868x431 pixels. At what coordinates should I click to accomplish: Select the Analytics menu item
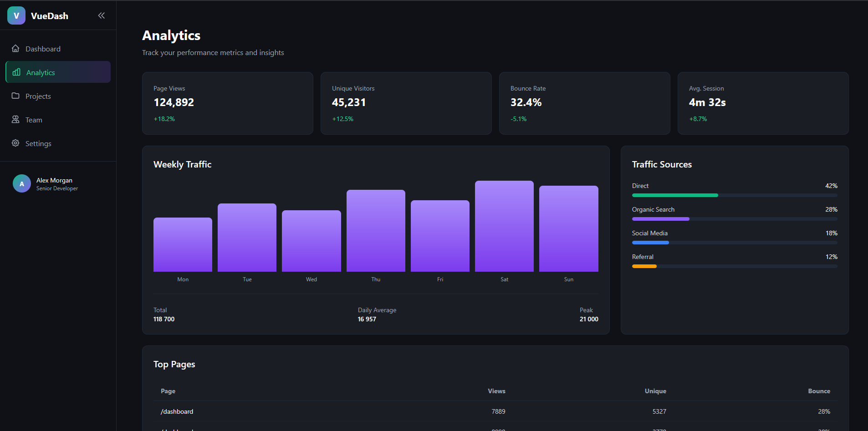(58, 72)
